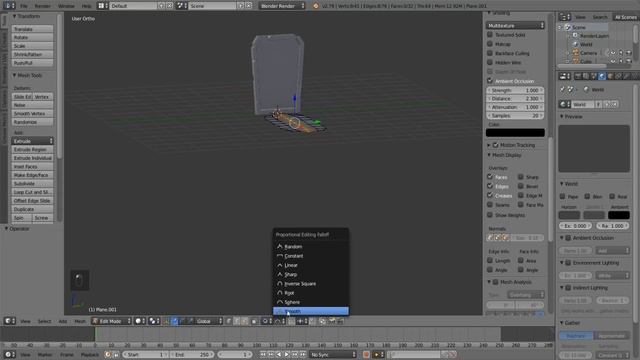Image resolution: width=640 pixels, height=360 pixels.
Task: Click the Camera object in outliner
Action: [588, 53]
